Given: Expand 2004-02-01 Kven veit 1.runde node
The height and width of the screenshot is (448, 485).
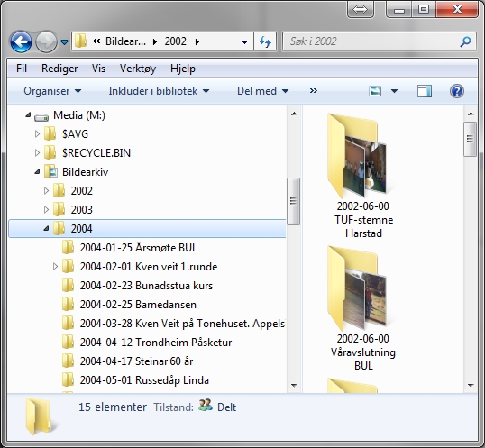Looking at the screenshot, I should click(55, 267).
